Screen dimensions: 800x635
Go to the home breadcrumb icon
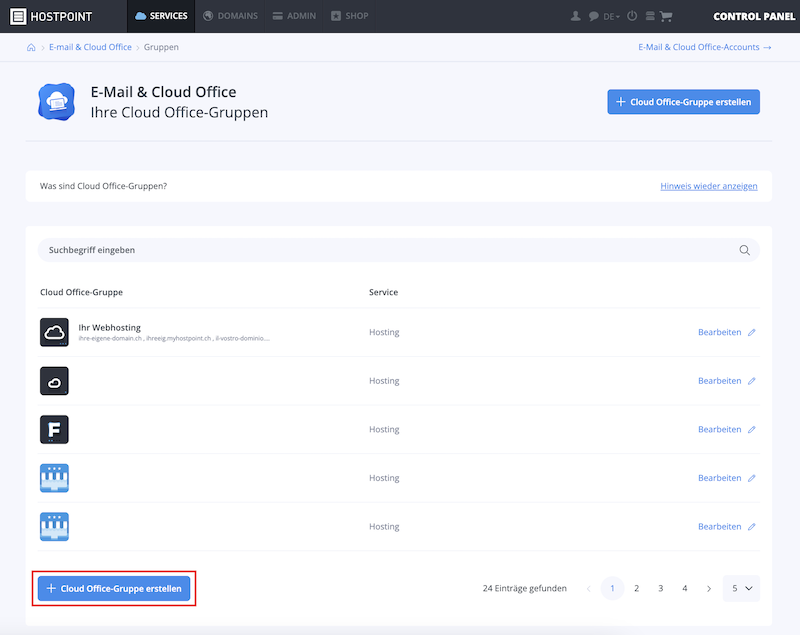tap(31, 47)
